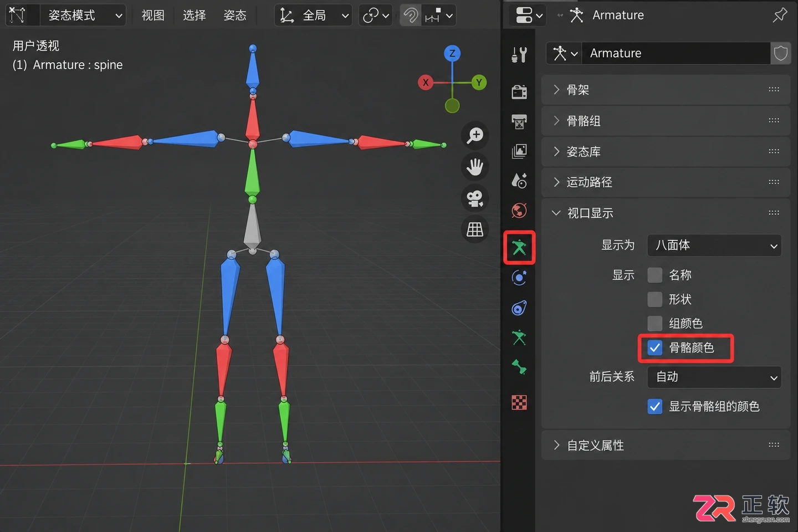Open the 姿态模式 mode dropdown

(83, 16)
